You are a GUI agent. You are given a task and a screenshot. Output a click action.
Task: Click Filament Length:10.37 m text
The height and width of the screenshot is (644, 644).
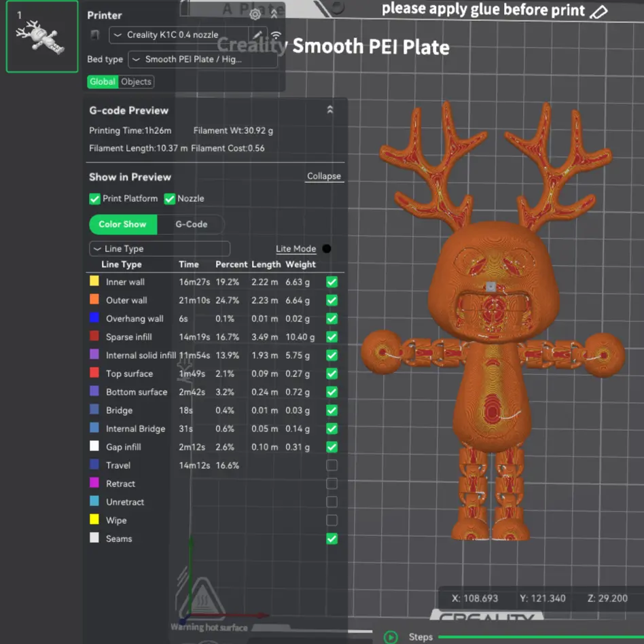[x=139, y=148]
